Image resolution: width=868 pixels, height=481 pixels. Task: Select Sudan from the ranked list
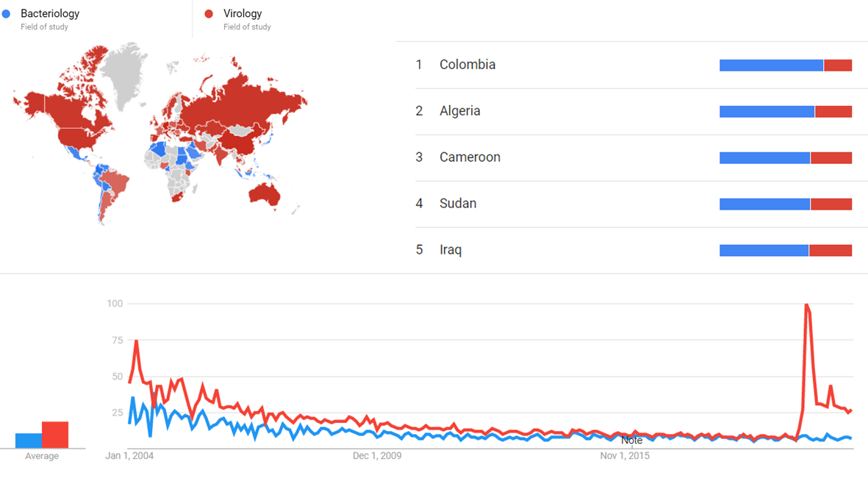pos(458,204)
